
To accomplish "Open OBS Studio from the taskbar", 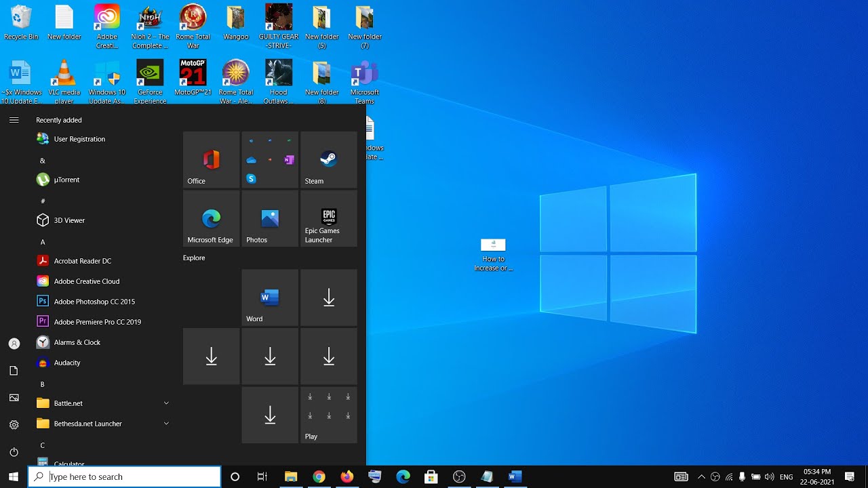I will 459,477.
